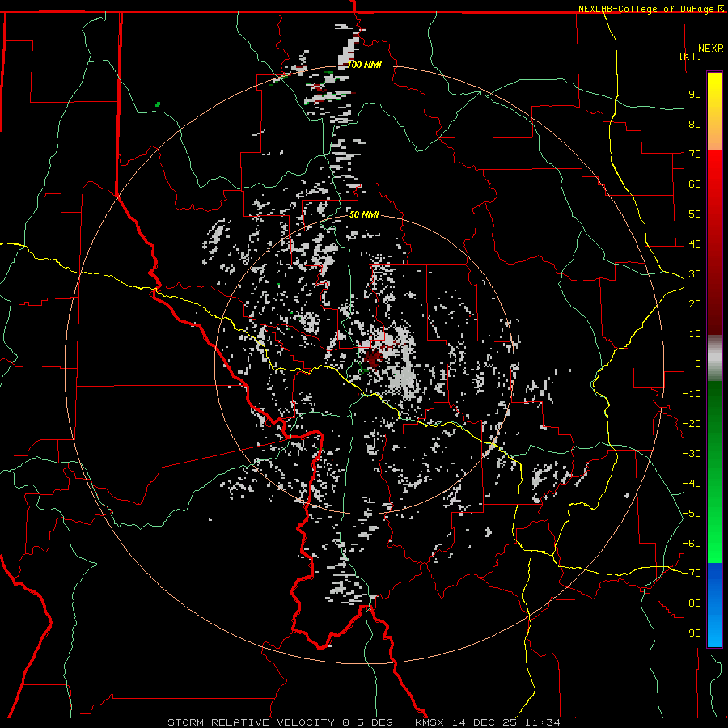Click the NEXR label above the scale
The height and width of the screenshot is (728, 728).
[x=710, y=49]
